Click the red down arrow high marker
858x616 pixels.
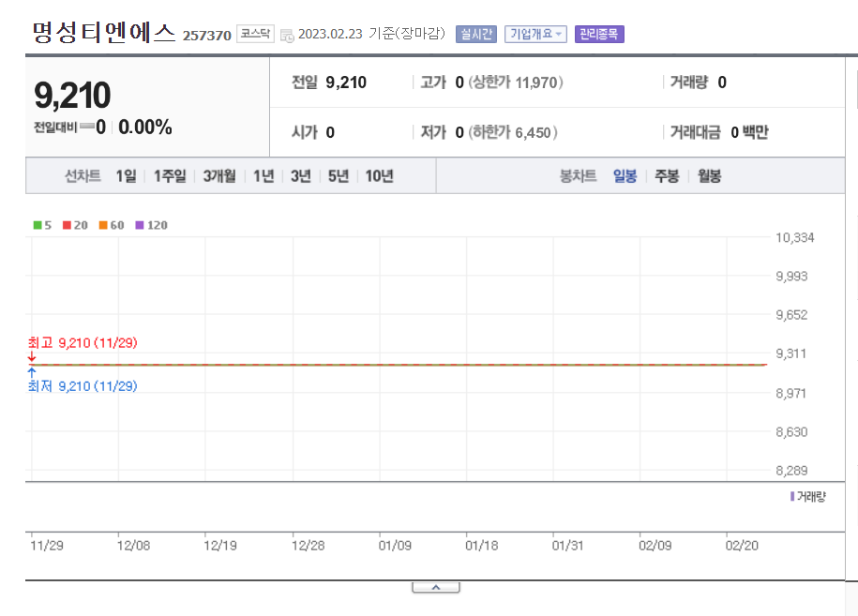tap(32, 356)
